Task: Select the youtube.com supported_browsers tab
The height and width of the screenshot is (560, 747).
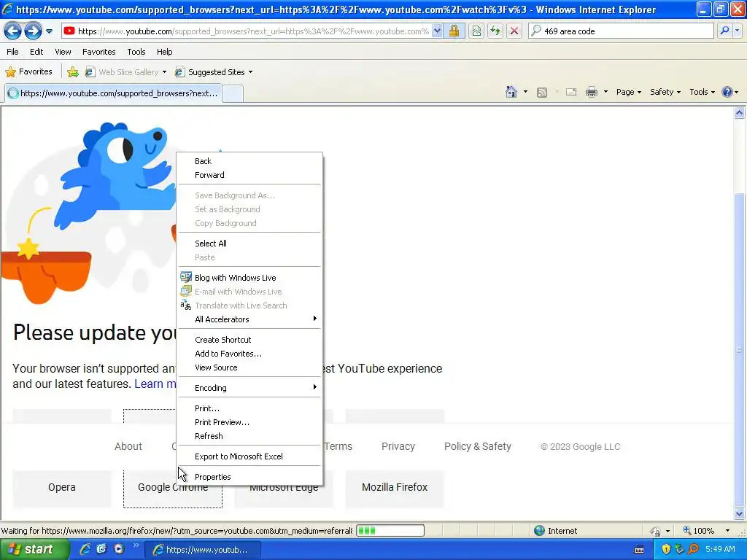Action: [x=113, y=93]
